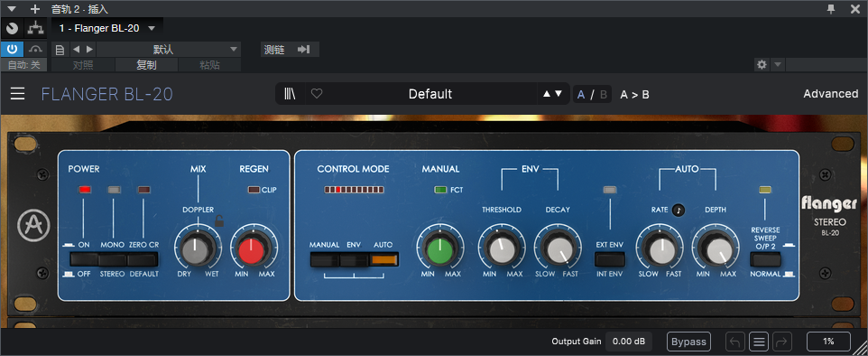Flip the MONO/STEREO switch
Screen dimensions: 868x356
pos(113,259)
